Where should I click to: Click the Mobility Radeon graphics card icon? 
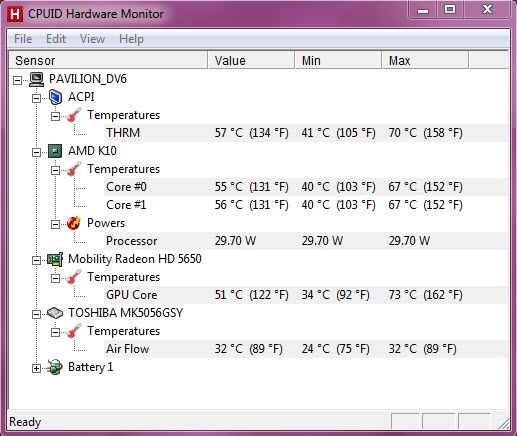coord(55,259)
